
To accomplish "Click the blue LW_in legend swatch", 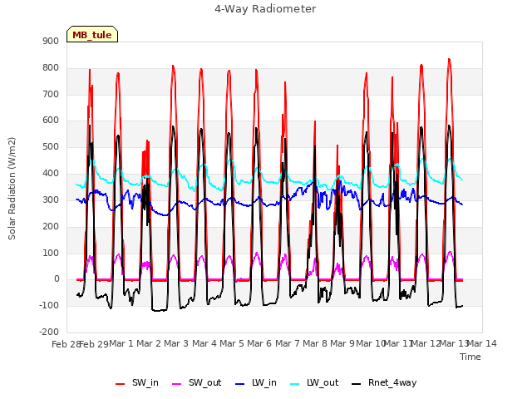I will coord(240,384).
